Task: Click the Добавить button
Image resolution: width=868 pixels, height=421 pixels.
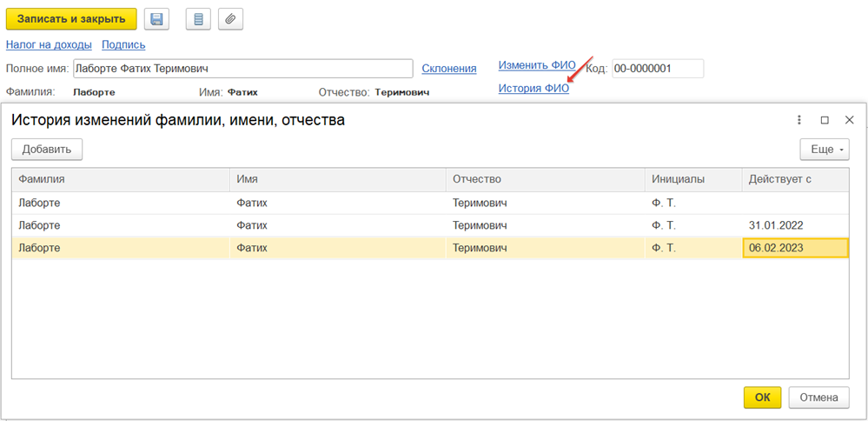Action: pos(47,150)
